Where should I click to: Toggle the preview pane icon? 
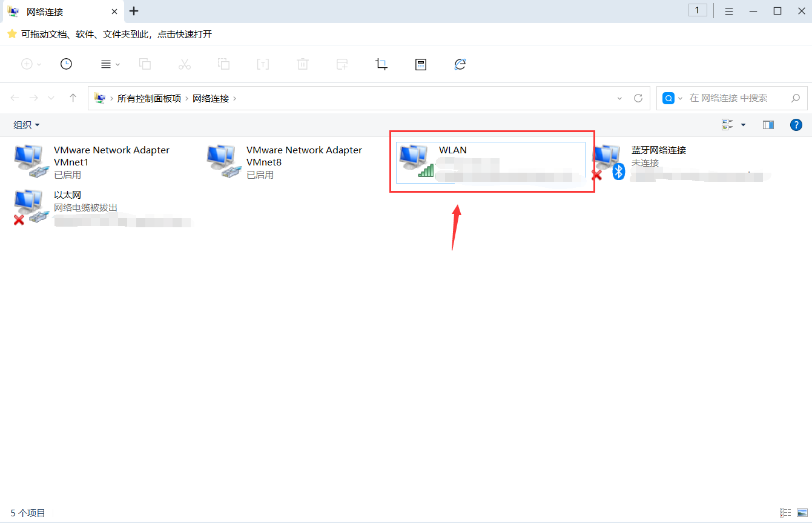pyautogui.click(x=768, y=125)
